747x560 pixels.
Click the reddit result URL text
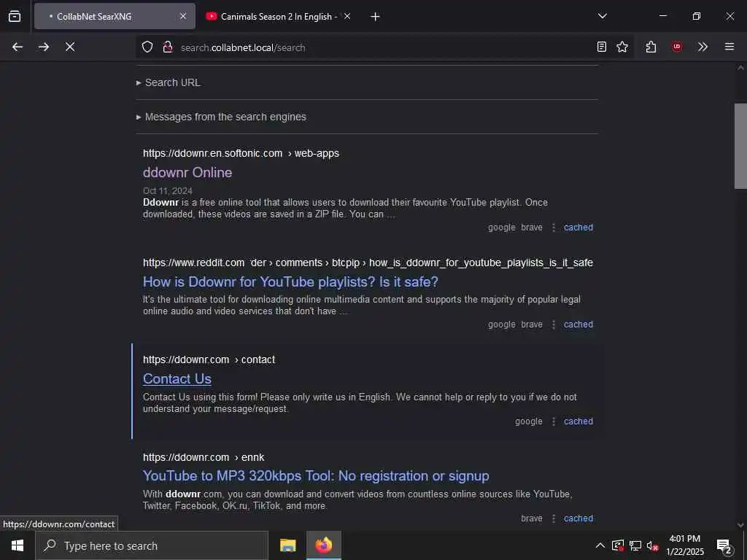368,262
